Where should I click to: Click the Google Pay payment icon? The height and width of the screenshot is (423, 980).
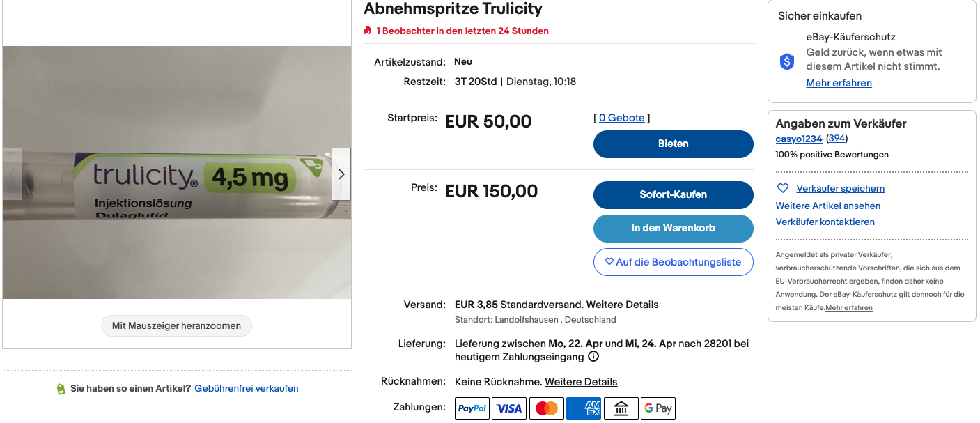[658, 408]
